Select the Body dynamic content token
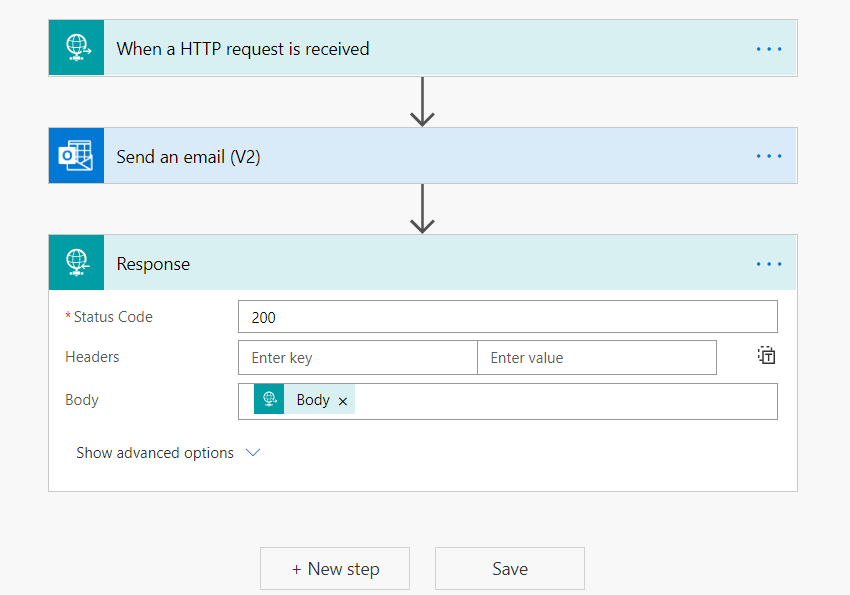This screenshot has width=850, height=595. tap(312, 400)
